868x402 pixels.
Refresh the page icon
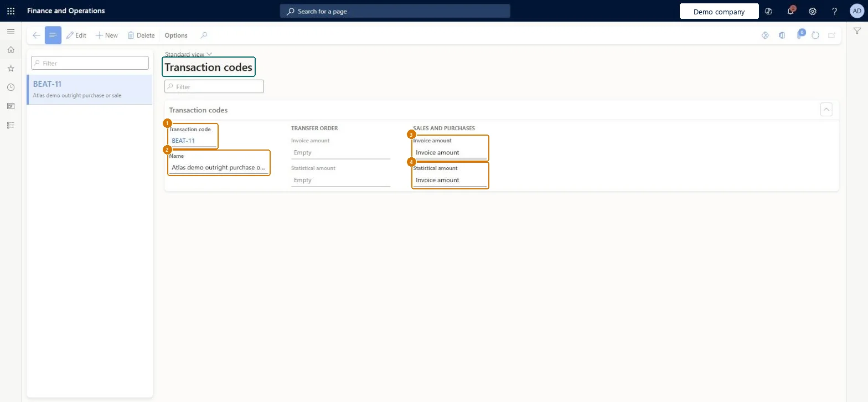click(815, 35)
